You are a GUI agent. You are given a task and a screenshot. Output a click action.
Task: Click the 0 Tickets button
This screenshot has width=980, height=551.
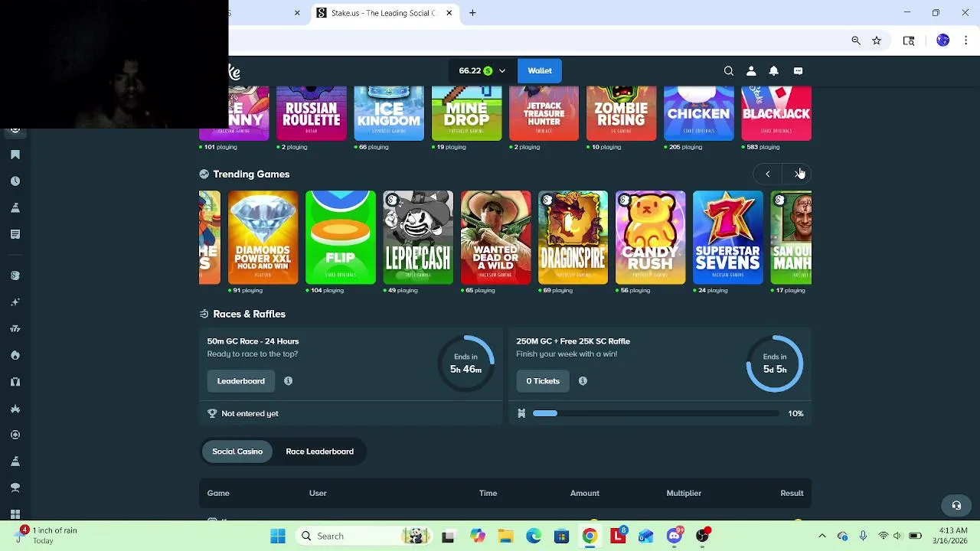(x=543, y=381)
